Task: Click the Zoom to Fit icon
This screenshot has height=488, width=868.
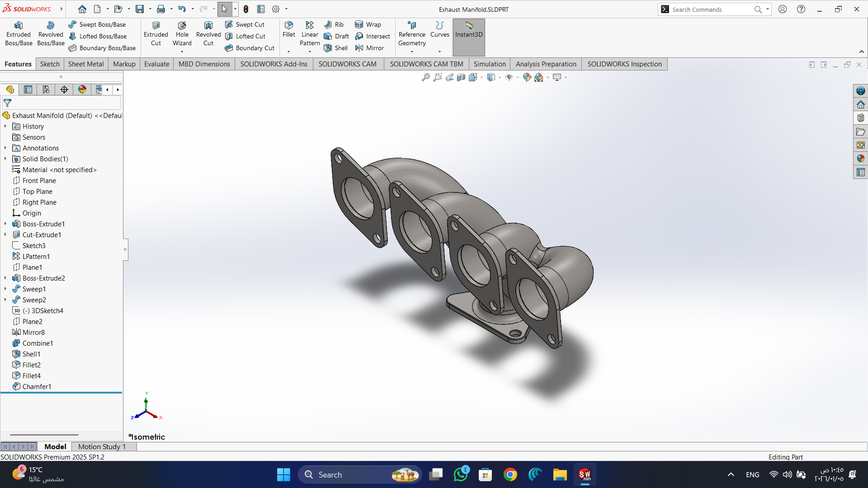Action: [x=425, y=77]
